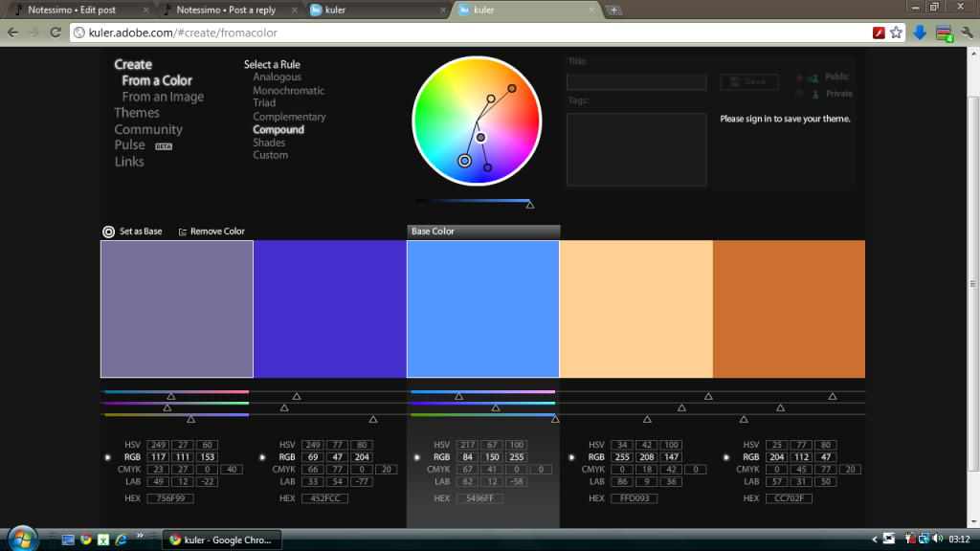The image size is (980, 551).
Task: Click the browser Forward arrow
Action: point(33,33)
